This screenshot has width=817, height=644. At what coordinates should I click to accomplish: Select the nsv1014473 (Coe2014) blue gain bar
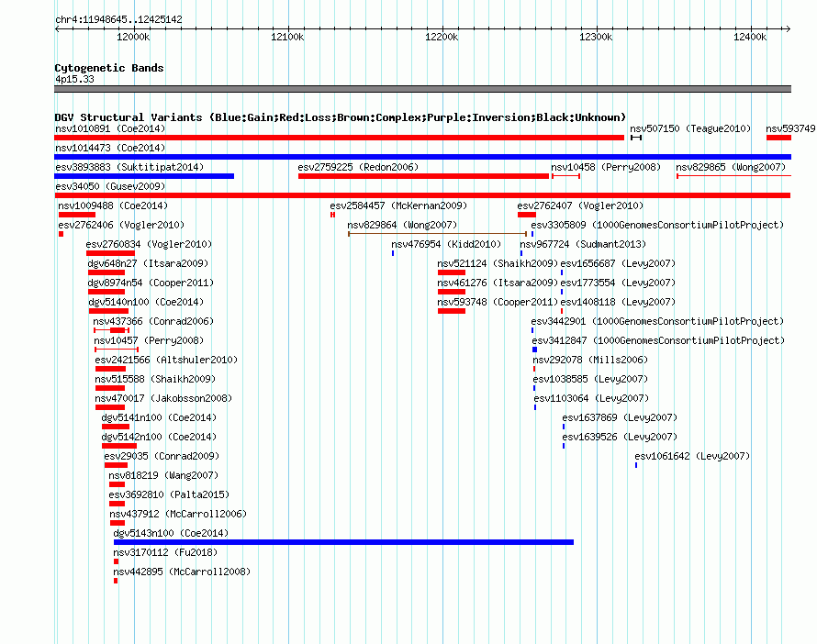pyautogui.click(x=422, y=157)
